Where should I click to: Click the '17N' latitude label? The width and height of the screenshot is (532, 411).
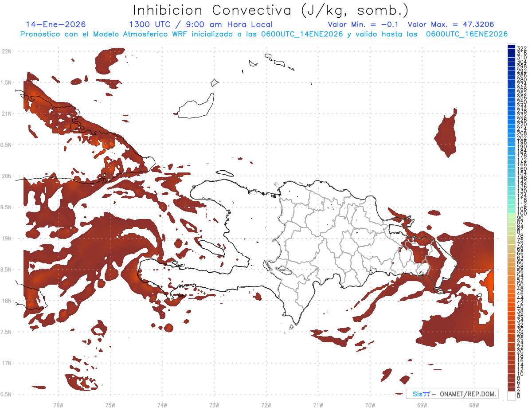click(7, 363)
